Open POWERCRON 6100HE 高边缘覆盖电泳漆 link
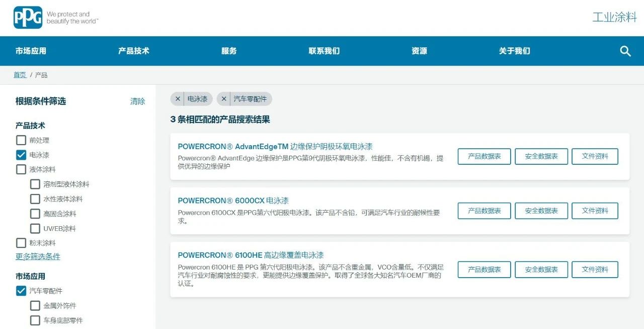The height and width of the screenshot is (329, 644). [x=251, y=255]
